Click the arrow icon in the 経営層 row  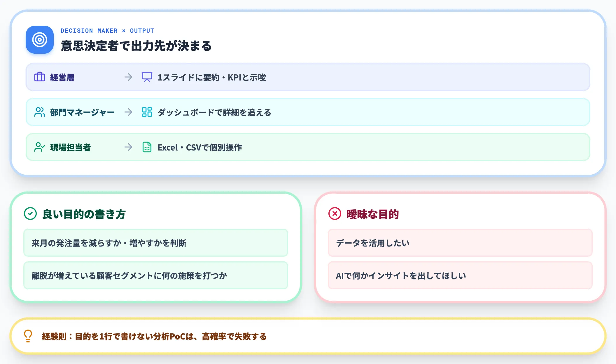[128, 77]
